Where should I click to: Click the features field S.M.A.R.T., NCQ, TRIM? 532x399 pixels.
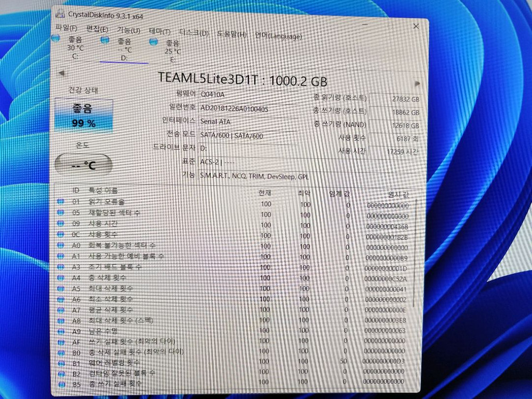pos(310,177)
